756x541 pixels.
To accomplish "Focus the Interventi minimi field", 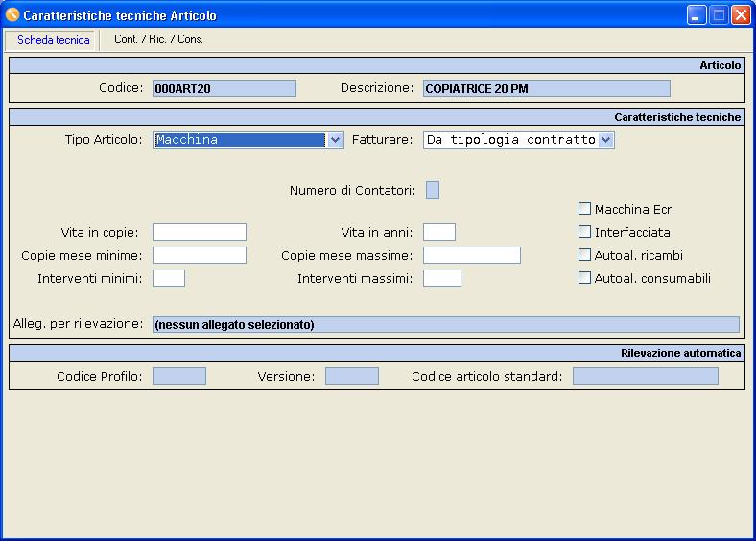I will (x=169, y=278).
